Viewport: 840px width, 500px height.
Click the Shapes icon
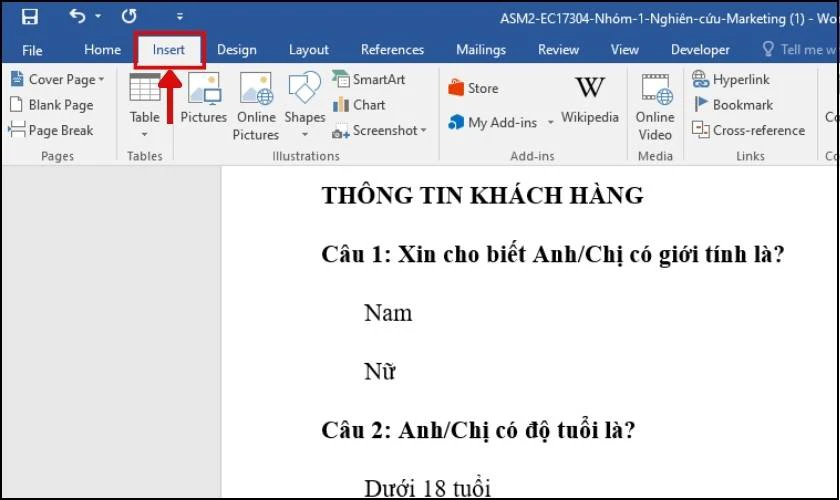point(304,87)
